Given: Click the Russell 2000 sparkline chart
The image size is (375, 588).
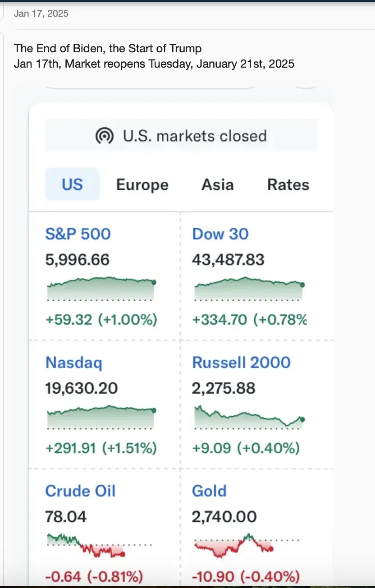Looking at the screenshot, I should pos(248,417).
